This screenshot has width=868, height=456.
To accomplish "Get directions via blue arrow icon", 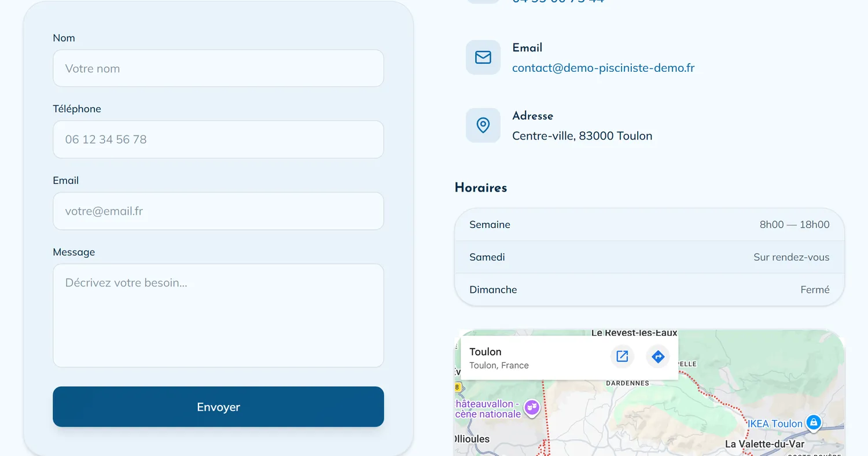I will click(657, 356).
